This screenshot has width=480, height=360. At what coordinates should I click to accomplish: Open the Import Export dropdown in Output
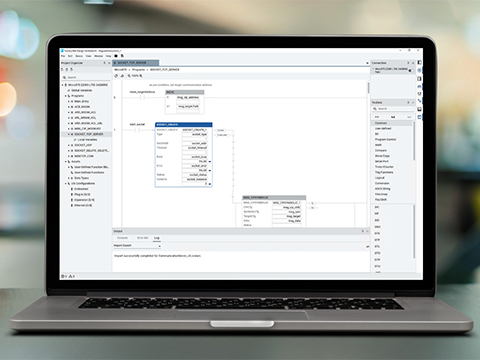(x=137, y=246)
